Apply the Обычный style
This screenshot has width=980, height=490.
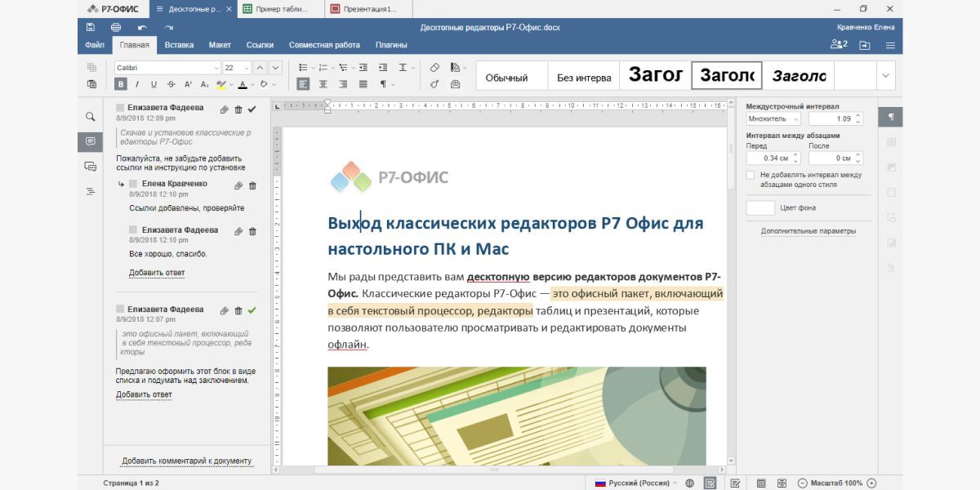click(511, 76)
